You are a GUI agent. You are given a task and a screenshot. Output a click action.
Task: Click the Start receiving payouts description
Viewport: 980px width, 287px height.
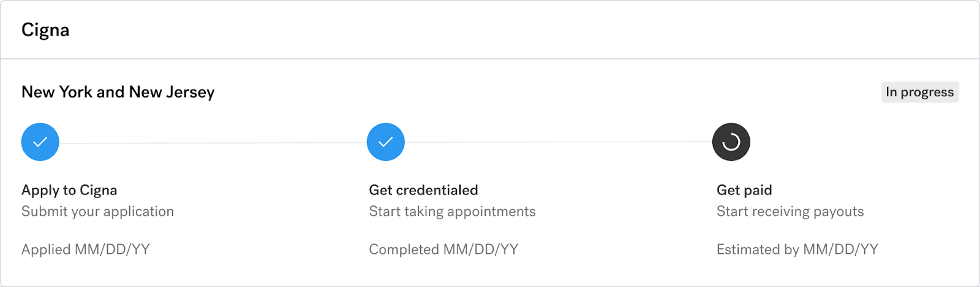(x=790, y=212)
